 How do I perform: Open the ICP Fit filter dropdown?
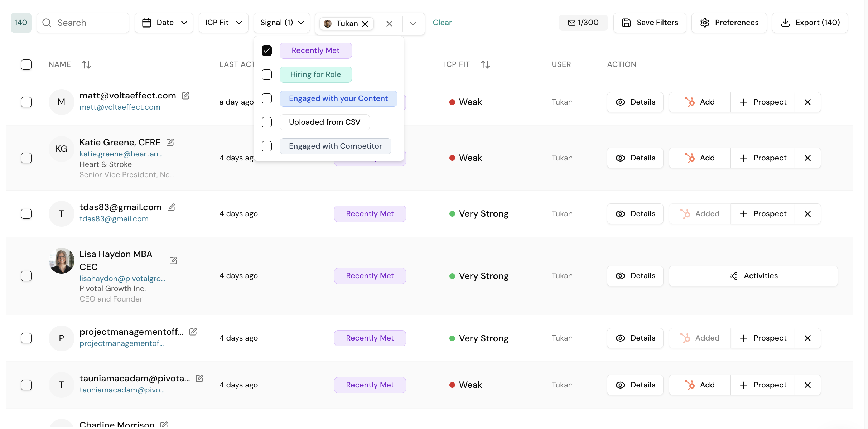223,23
